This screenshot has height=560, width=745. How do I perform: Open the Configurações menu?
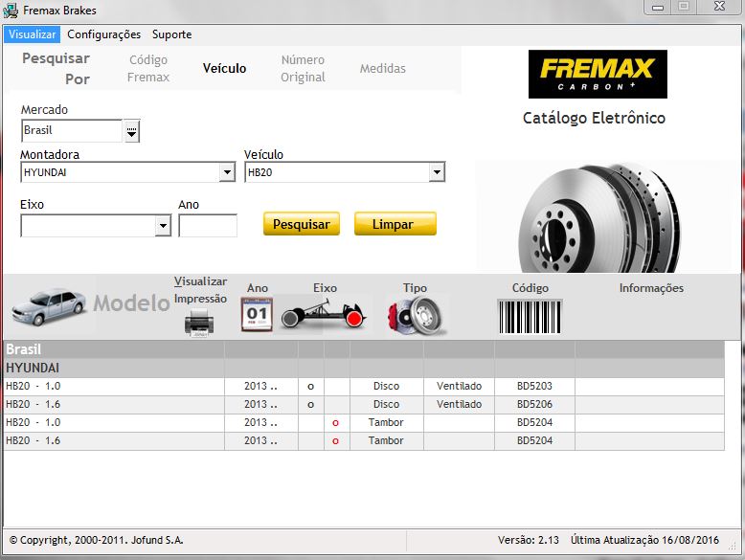point(103,34)
